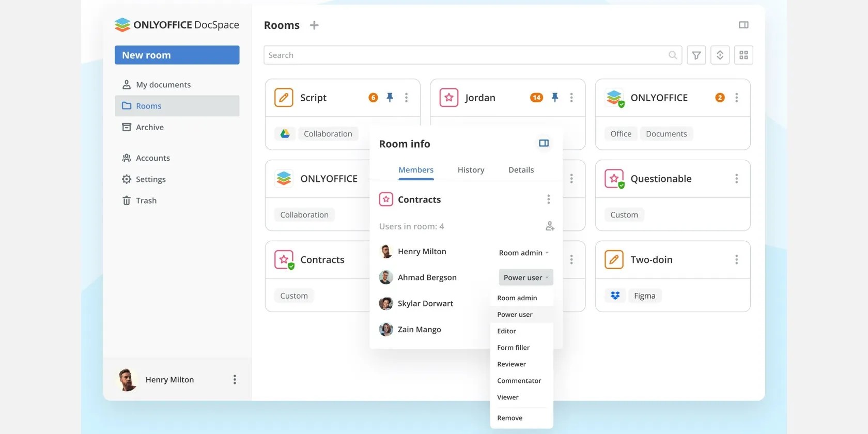
Task: Click Ahmad Bergson's avatar in members list
Action: tap(386, 277)
